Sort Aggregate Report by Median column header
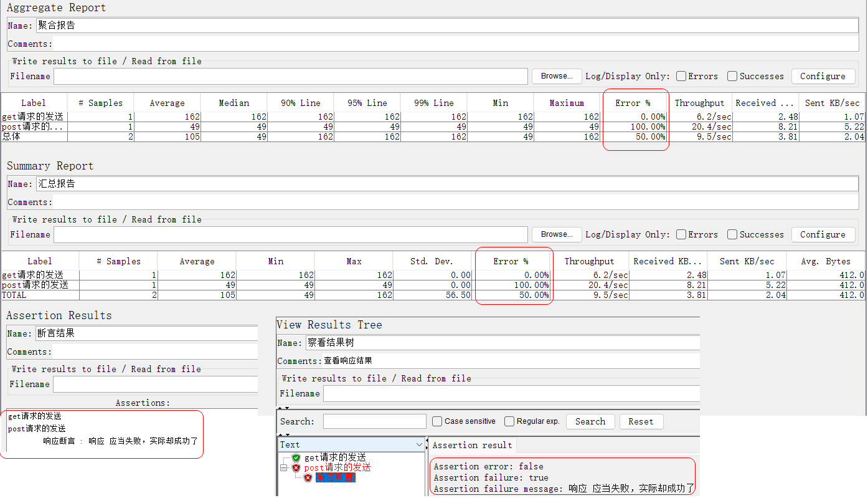 coord(234,103)
